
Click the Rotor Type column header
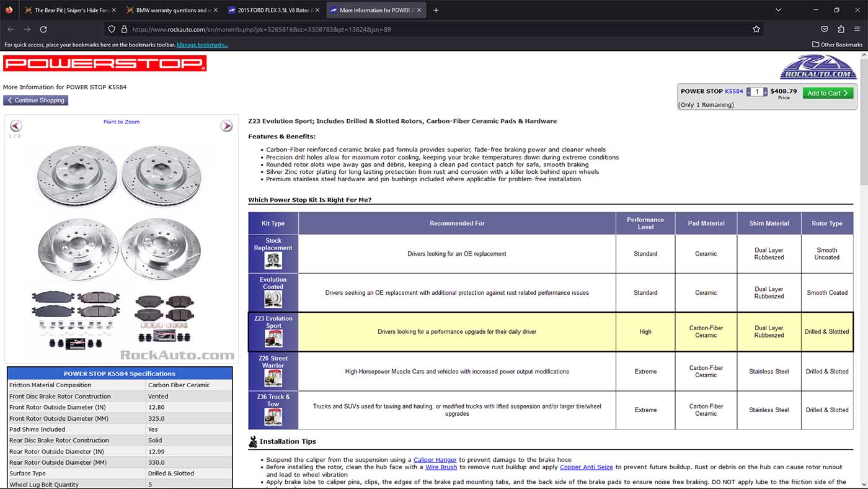827,223
